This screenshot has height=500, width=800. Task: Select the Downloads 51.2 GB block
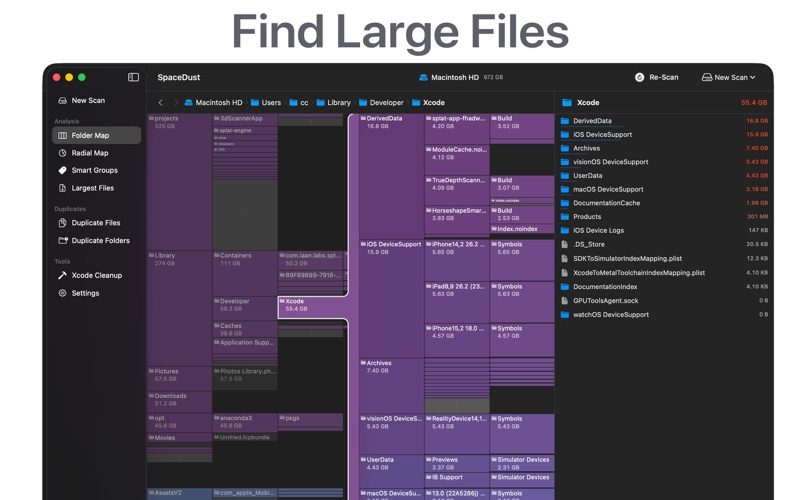pyautogui.click(x=180, y=402)
